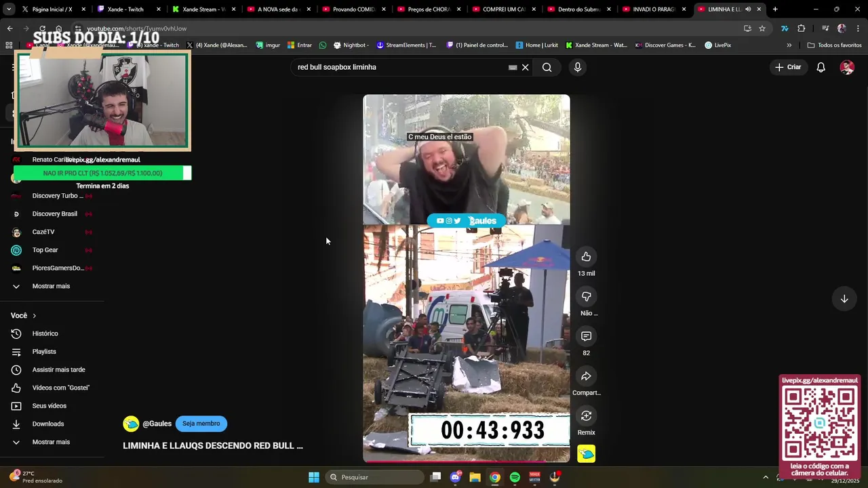Open Histórico in the sidebar
Screen dimensions: 868x488
point(45,333)
